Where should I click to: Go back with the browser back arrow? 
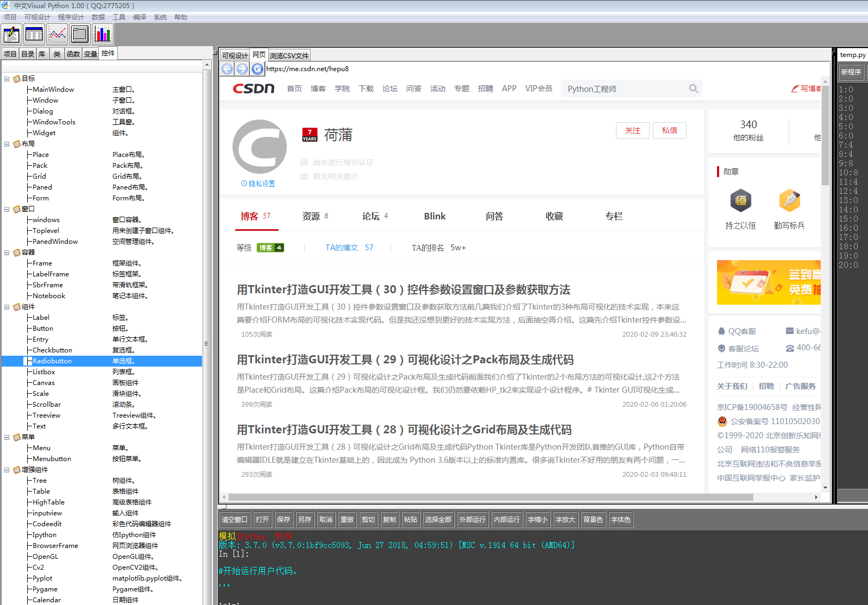coord(227,69)
